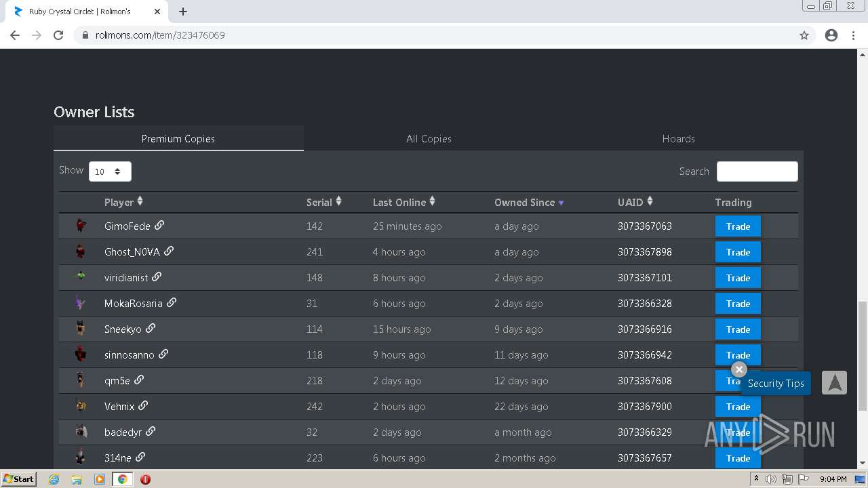Click Trade button for Vehnix
This screenshot has height=488, width=868.
tap(738, 407)
